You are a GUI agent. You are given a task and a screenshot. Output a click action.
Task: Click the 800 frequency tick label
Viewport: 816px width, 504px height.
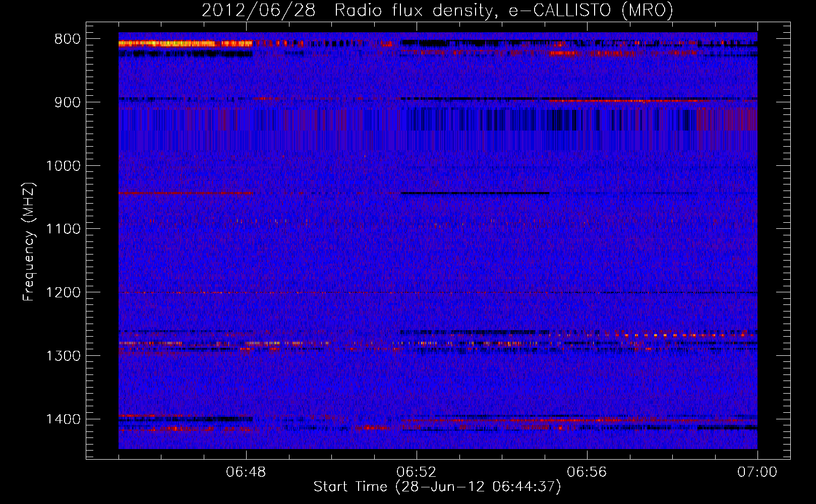click(67, 39)
